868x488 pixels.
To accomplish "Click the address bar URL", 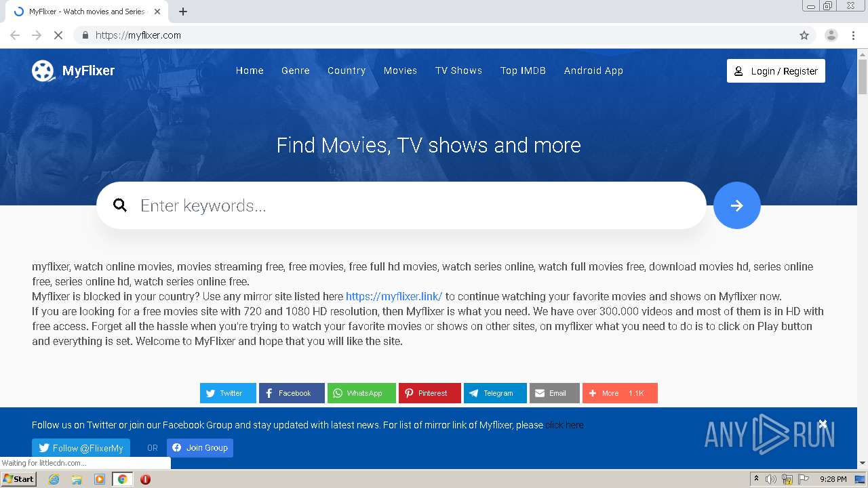I will 138,35.
